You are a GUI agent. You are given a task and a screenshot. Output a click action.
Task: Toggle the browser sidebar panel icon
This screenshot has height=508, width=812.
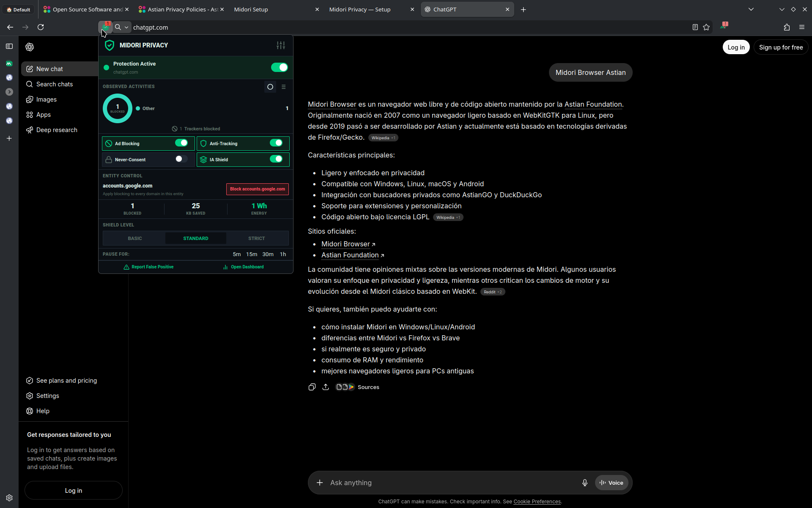[9, 46]
